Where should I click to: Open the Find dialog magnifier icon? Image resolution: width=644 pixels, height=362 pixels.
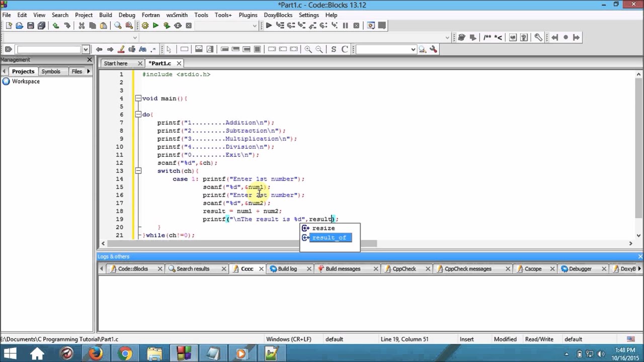point(118,26)
